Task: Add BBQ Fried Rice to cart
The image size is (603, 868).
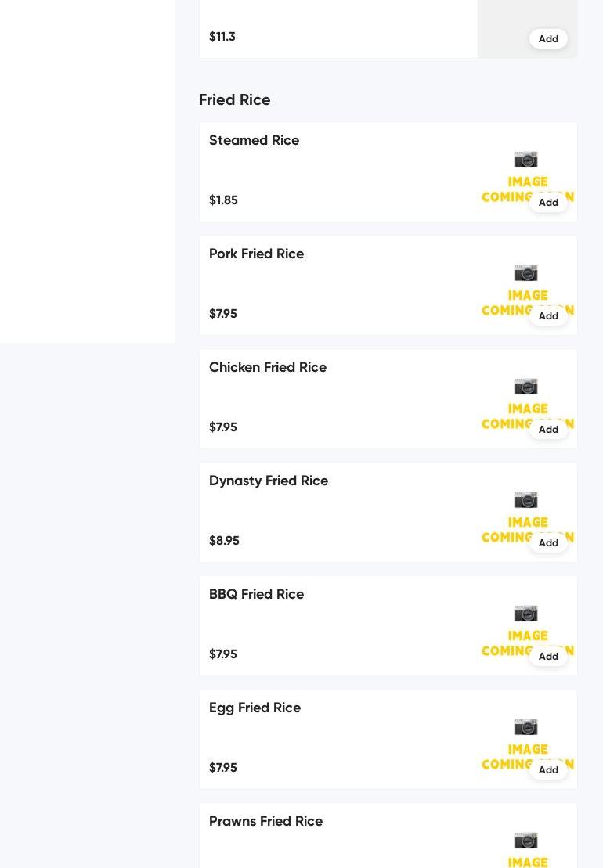Action: (x=548, y=657)
